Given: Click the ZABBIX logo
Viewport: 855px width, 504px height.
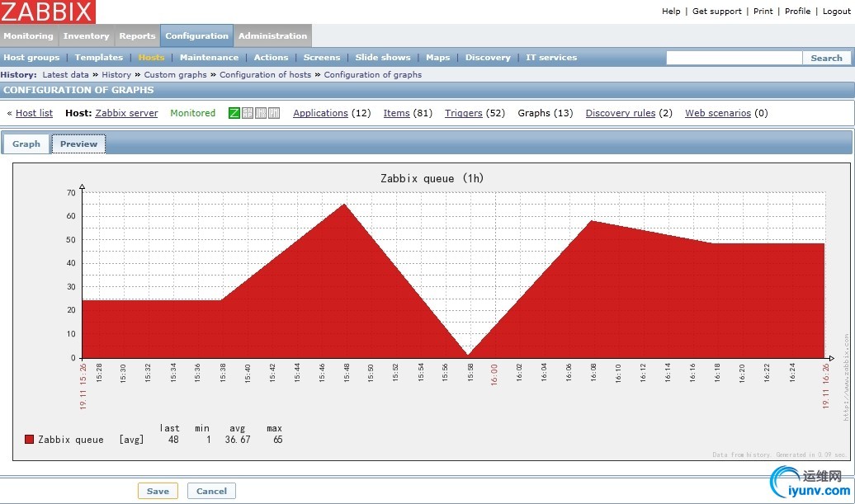Looking at the screenshot, I should [x=47, y=12].
